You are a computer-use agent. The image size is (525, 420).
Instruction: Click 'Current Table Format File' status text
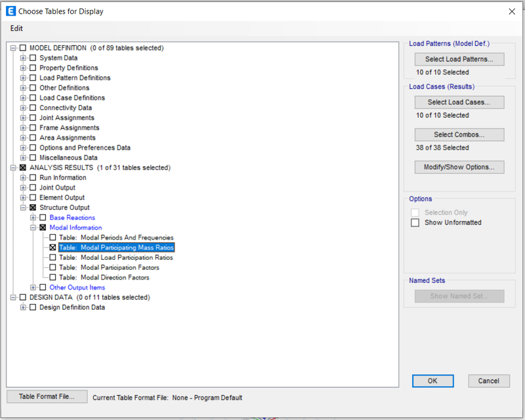(x=167, y=398)
